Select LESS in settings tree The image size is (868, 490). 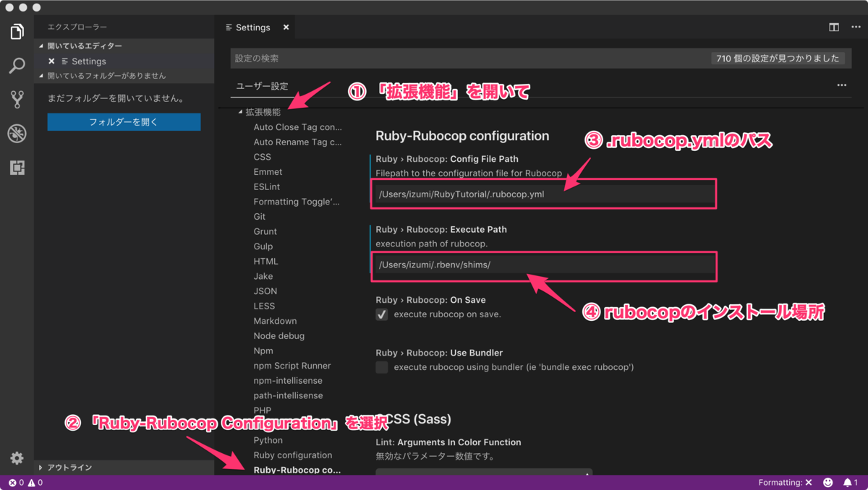point(265,306)
